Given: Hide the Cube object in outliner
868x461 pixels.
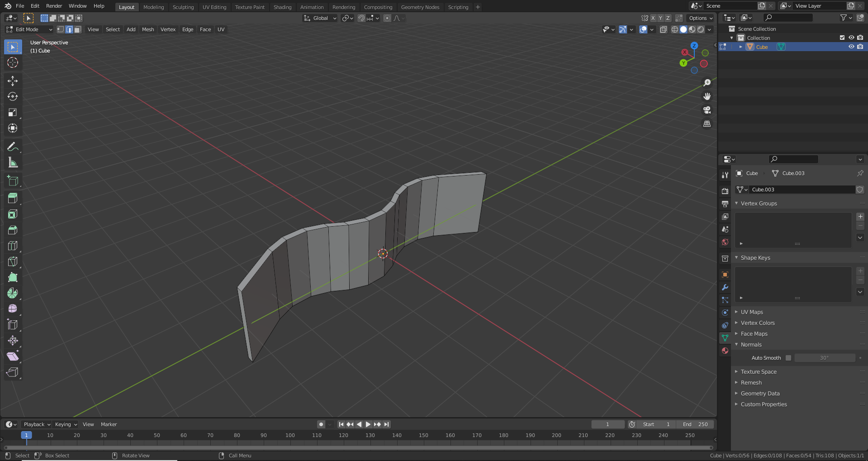Looking at the screenshot, I should [851, 47].
